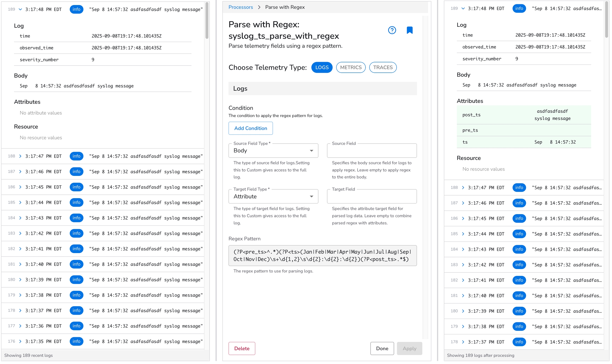Select the METRICS telemetry type
This screenshot has width=612, height=364.
[351, 67]
